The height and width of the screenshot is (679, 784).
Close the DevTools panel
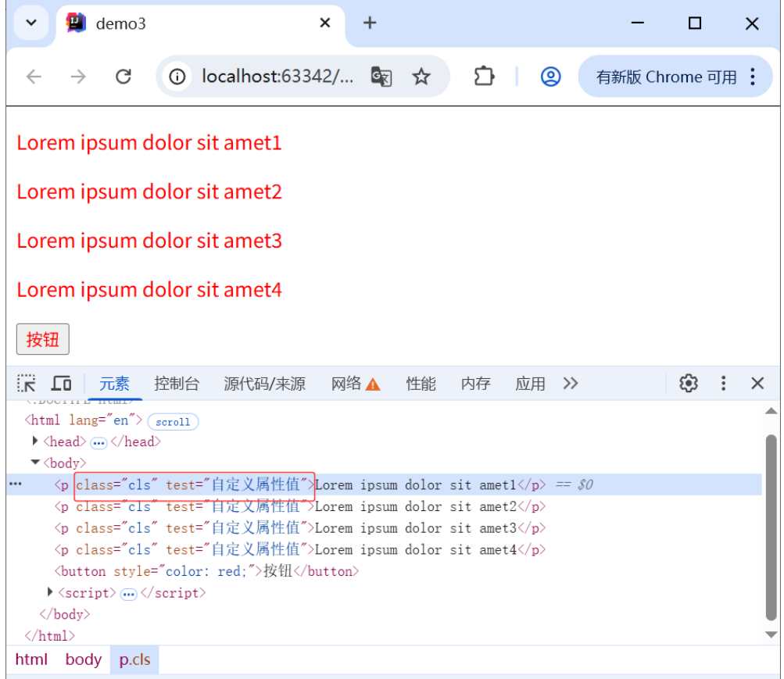(757, 384)
